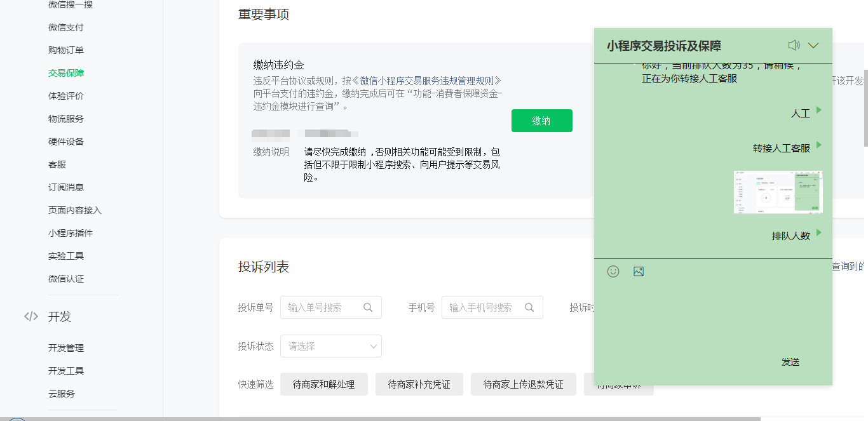The height and width of the screenshot is (421, 868).
Task: Click the 开发 code icon in sidebar
Action: [x=31, y=316]
